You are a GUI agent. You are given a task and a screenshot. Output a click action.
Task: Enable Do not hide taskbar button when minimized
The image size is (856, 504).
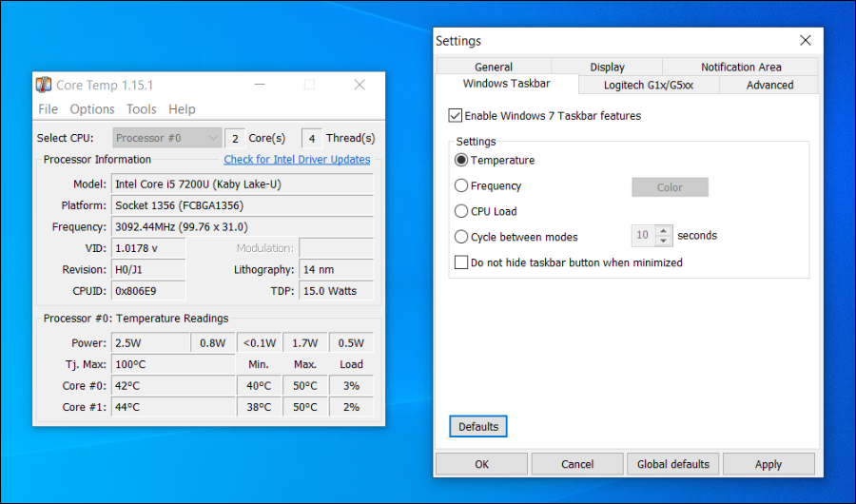[461, 262]
